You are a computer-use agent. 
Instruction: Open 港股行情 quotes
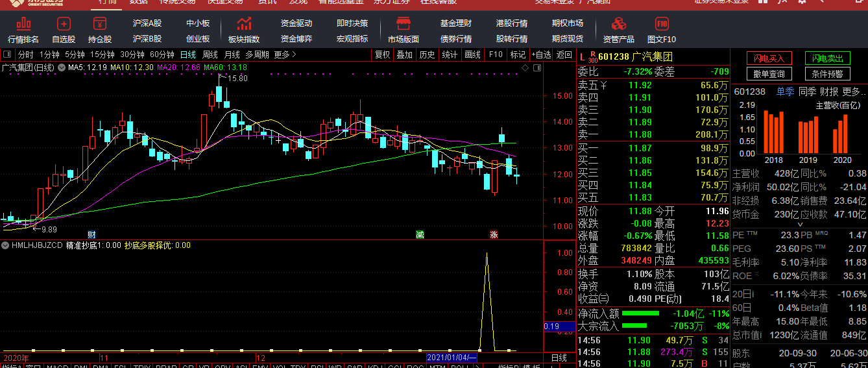click(512, 23)
